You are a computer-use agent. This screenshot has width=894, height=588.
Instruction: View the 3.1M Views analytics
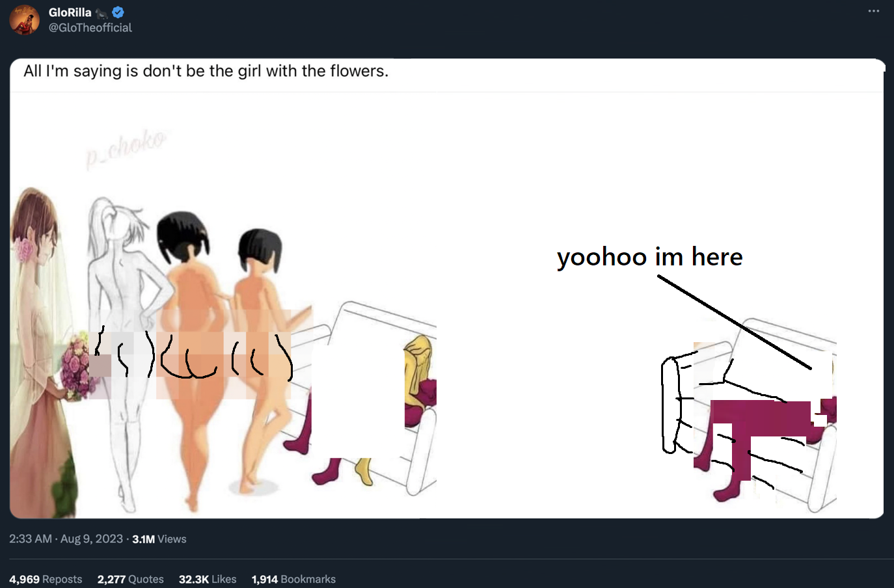click(x=159, y=539)
